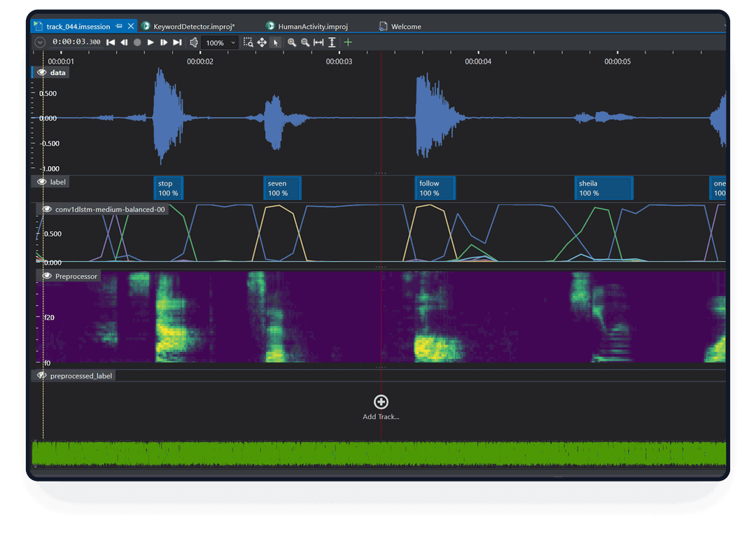Show the preprocessed_label track via its eye icon
756x534 pixels.
[x=42, y=376]
